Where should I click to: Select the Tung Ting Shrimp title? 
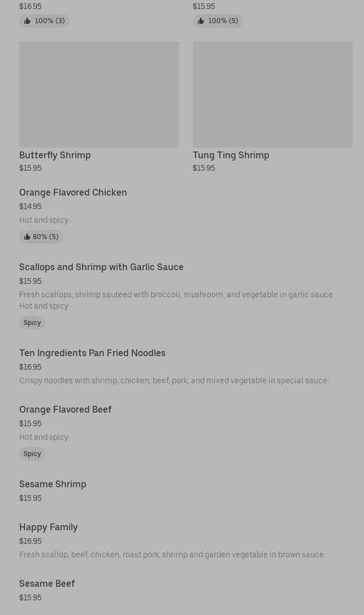pos(231,155)
